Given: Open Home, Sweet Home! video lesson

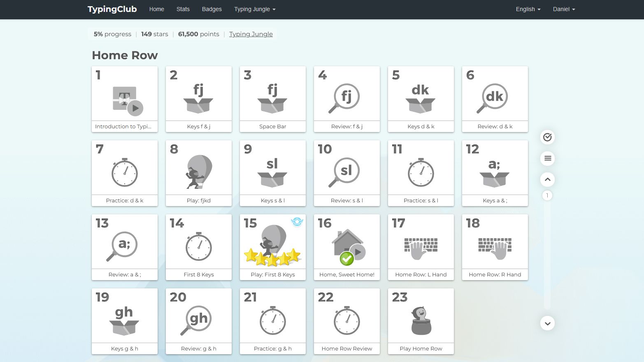Looking at the screenshot, I should pos(346,247).
